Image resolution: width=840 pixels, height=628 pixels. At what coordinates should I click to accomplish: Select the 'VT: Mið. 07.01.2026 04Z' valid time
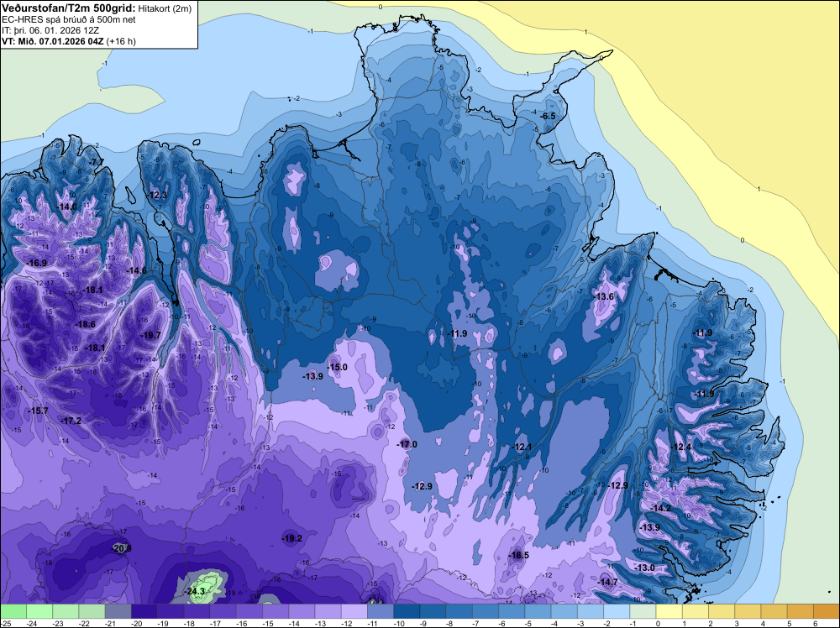(x=52, y=41)
